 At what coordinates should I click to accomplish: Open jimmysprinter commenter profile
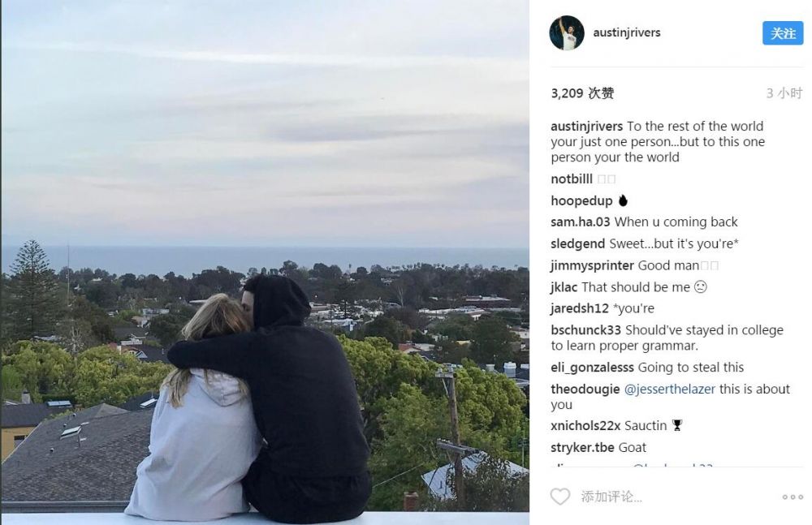592,265
